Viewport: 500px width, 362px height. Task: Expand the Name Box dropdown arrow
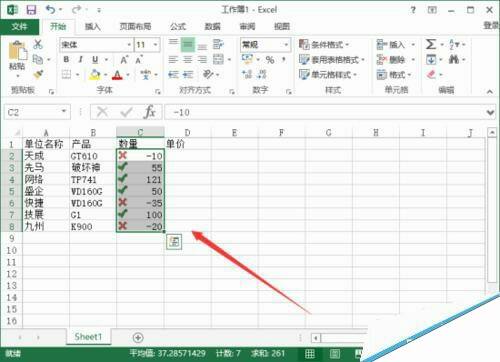point(64,111)
